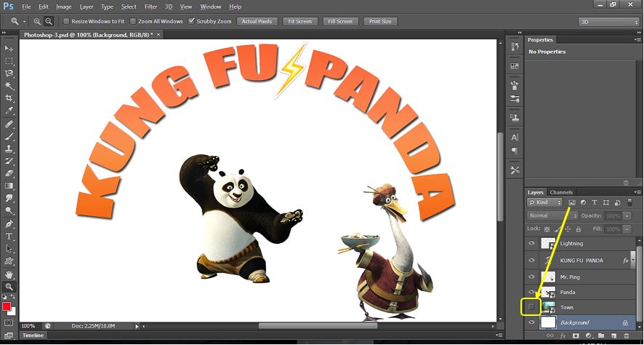
Task: Create new fill or adjustment layer
Action: tap(588, 336)
